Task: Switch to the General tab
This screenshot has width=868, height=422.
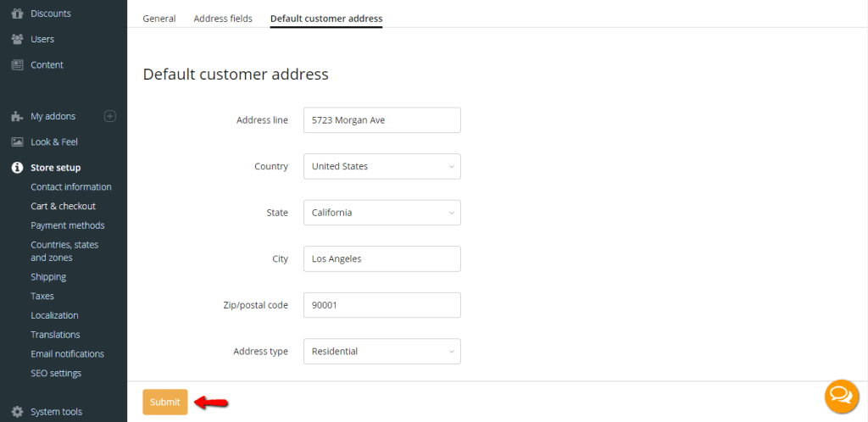Action: coord(159,19)
